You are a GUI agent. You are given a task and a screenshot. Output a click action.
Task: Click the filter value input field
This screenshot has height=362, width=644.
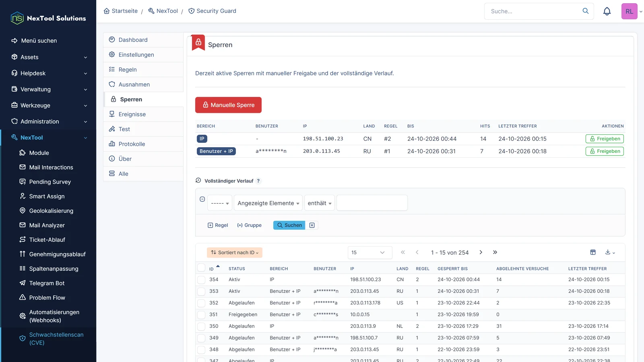372,203
